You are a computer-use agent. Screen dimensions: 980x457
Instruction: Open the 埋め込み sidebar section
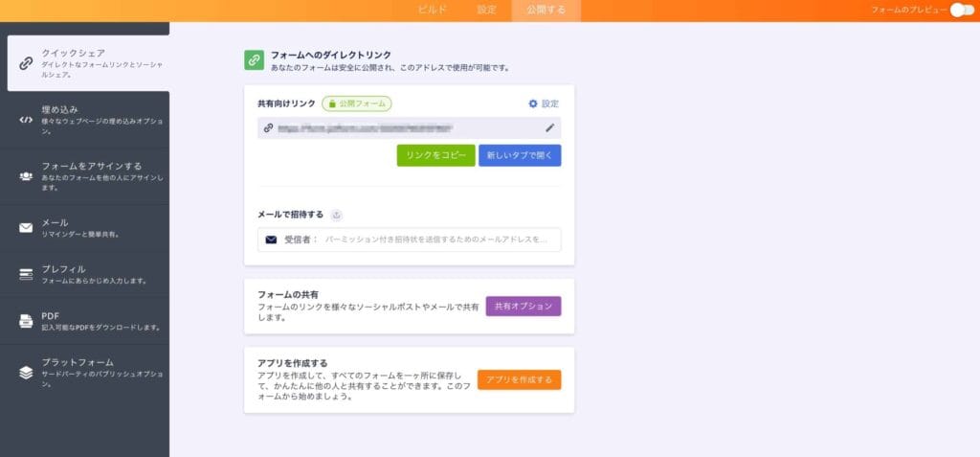[84, 120]
